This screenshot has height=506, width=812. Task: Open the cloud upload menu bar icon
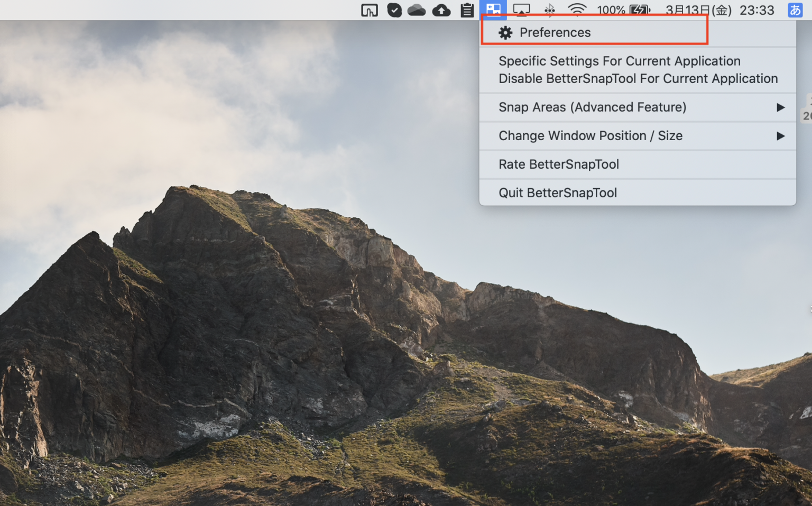[441, 10]
